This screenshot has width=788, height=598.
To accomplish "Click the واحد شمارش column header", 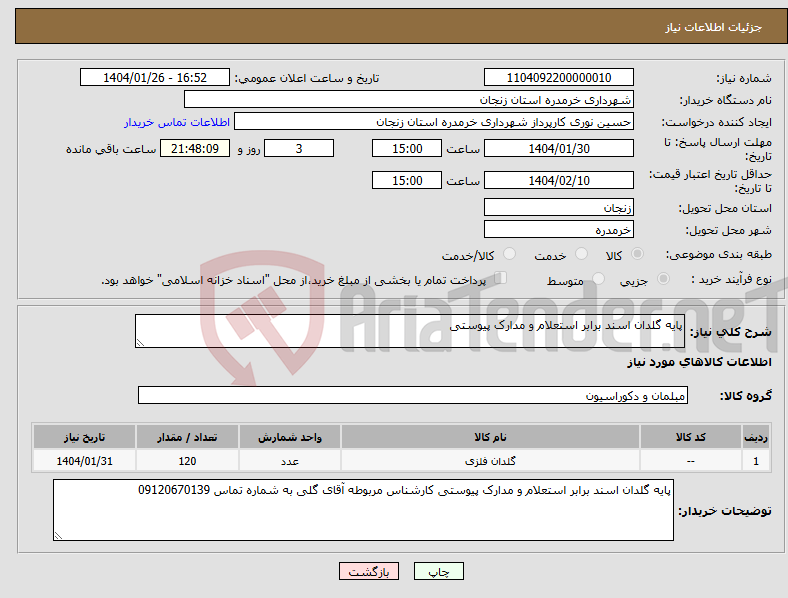I will tap(290, 437).
